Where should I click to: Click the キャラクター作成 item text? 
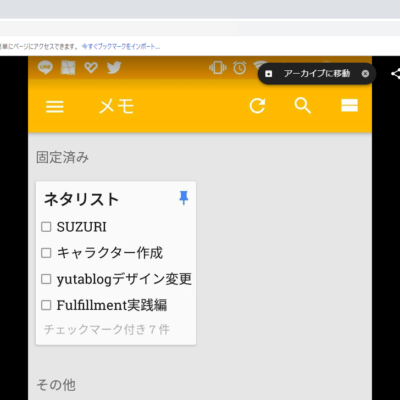click(110, 253)
